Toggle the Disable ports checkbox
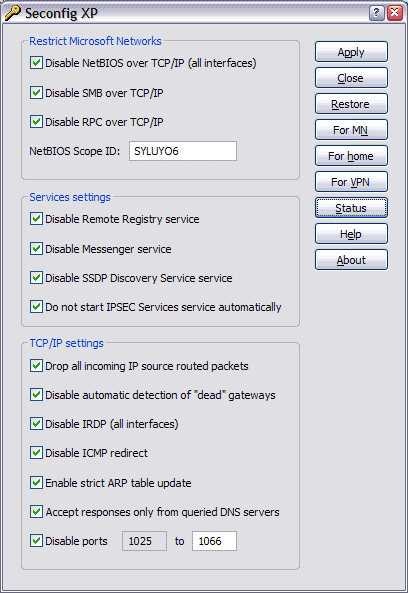This screenshot has width=408, height=593. tap(36, 541)
